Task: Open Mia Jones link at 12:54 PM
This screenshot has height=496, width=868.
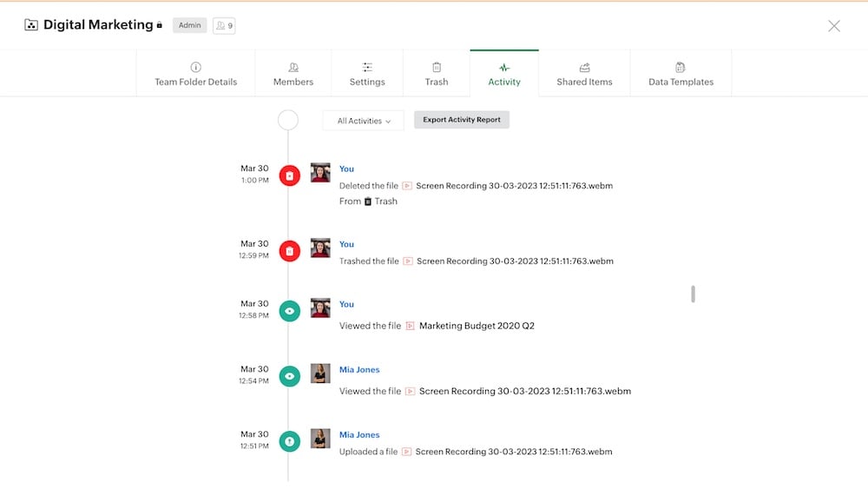Action: click(x=359, y=370)
